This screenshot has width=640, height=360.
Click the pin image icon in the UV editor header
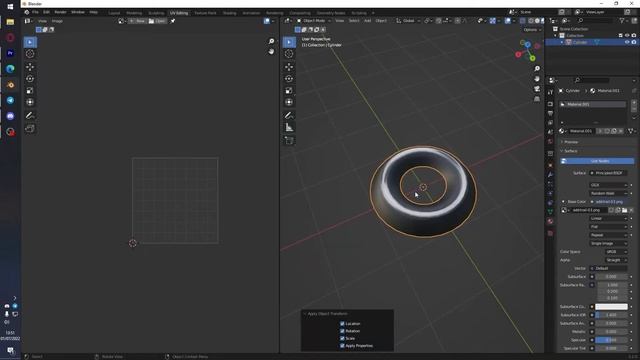[173, 21]
